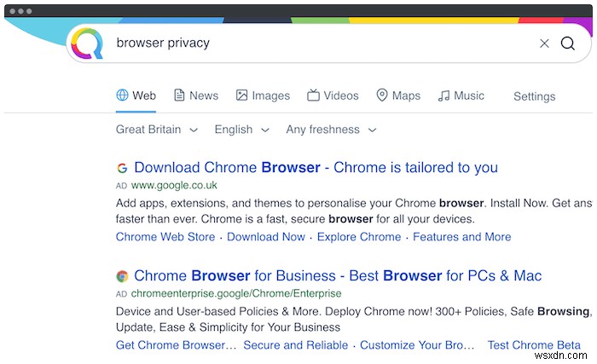
Task: Click the Google favicon beside the first result
Action: [122, 168]
